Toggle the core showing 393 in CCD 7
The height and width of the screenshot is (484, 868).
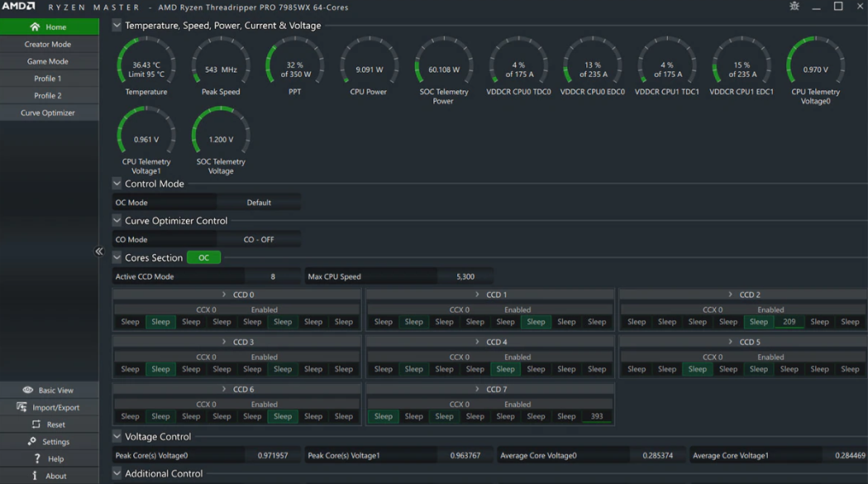[x=597, y=416]
